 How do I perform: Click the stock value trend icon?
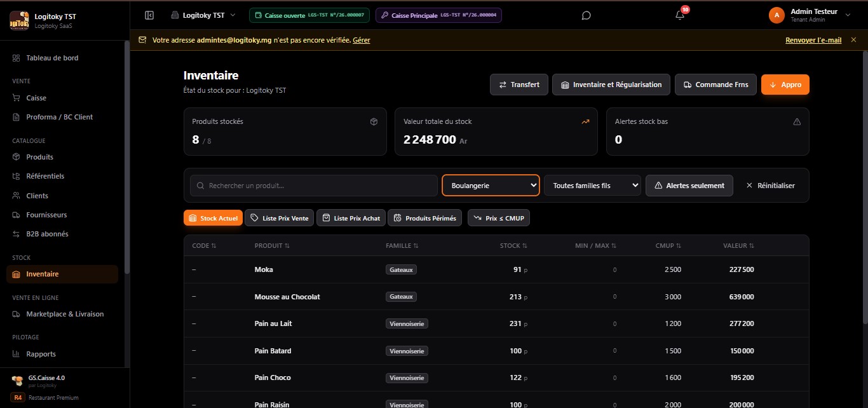[585, 121]
